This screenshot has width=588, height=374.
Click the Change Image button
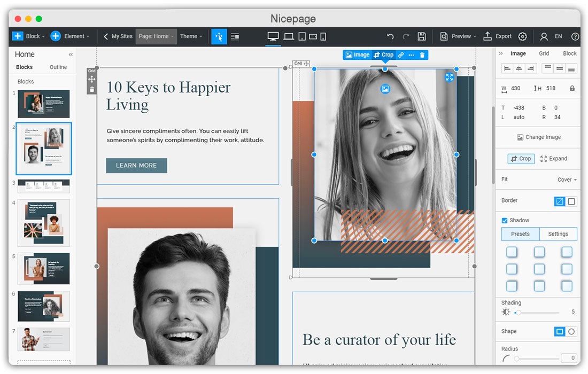[x=538, y=137]
